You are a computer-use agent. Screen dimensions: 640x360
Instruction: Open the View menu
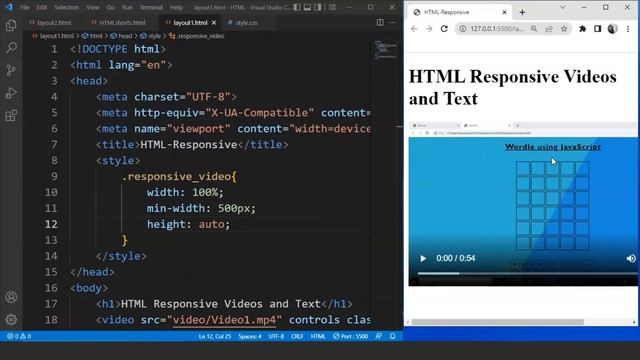point(93,7)
